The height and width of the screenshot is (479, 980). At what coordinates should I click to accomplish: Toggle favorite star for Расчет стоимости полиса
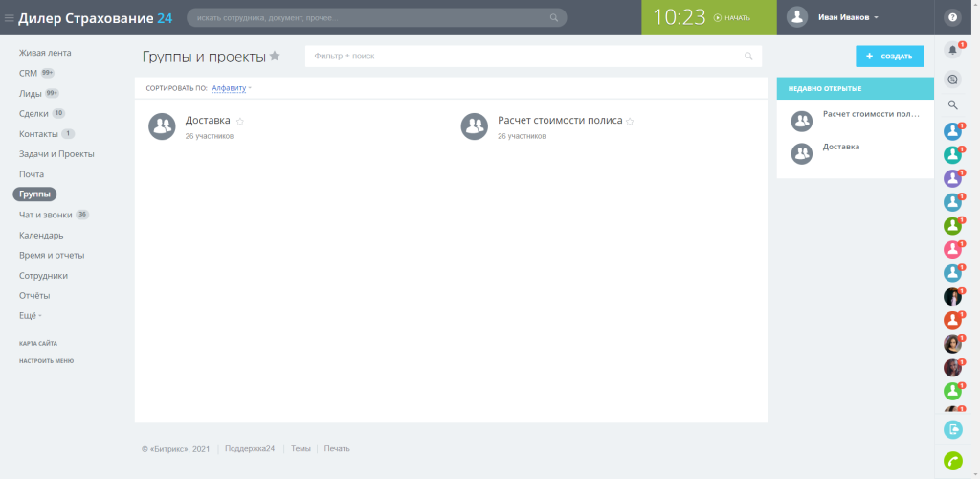tap(630, 122)
